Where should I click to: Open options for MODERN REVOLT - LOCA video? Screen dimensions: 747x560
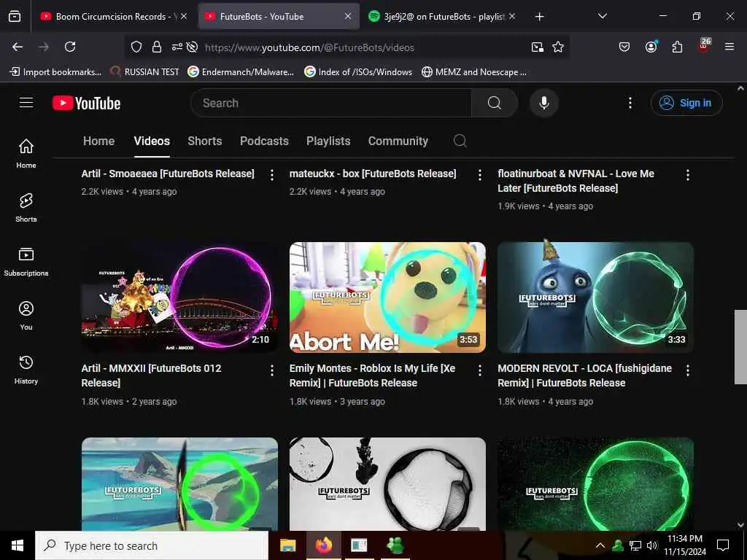(x=687, y=370)
